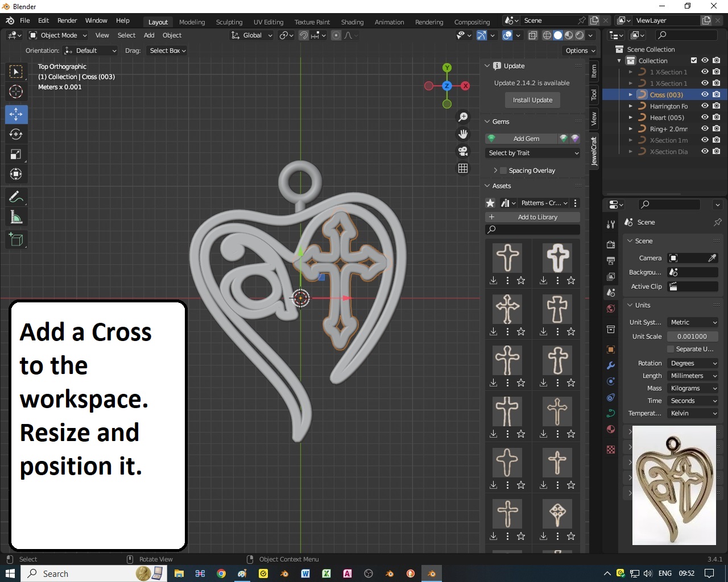Image resolution: width=728 pixels, height=582 pixels.
Task: Switch to the Sculpting workspace tab
Action: pyautogui.click(x=229, y=22)
